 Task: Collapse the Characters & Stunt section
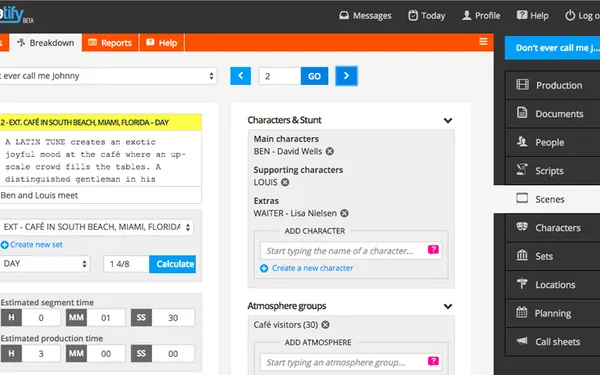[x=448, y=121]
